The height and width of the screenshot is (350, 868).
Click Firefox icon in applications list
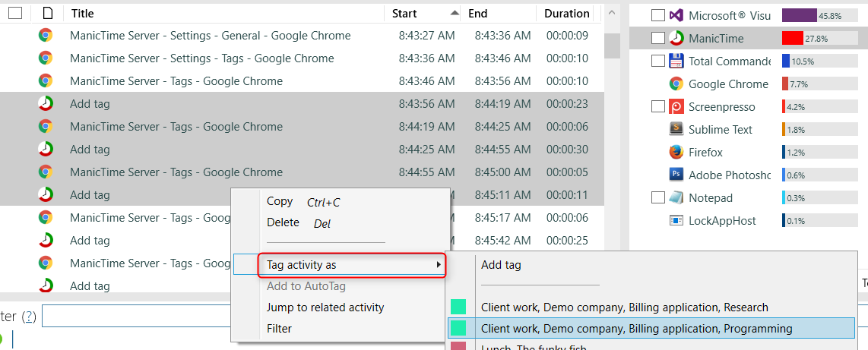(676, 152)
